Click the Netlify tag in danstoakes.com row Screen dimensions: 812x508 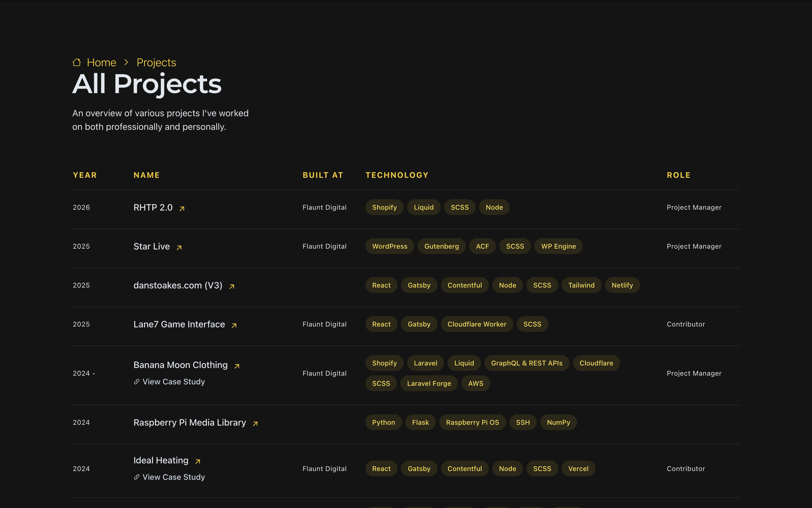623,285
